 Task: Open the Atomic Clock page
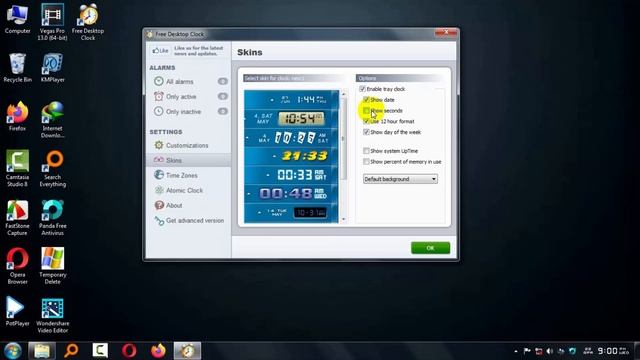(189, 190)
